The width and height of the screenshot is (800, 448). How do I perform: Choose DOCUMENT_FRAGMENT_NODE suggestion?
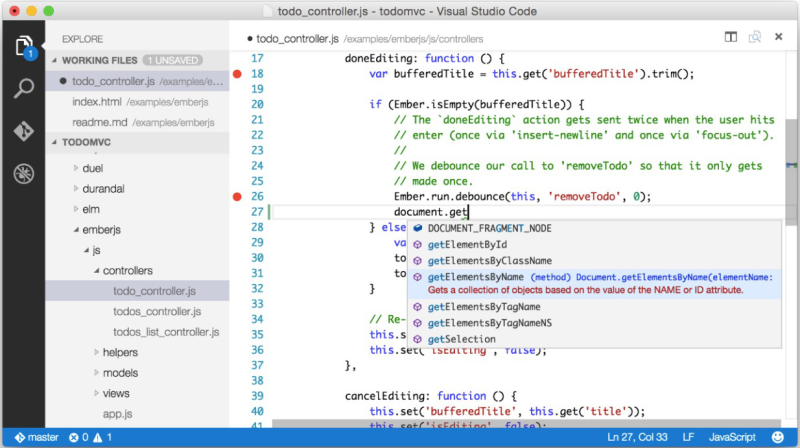tap(594, 228)
